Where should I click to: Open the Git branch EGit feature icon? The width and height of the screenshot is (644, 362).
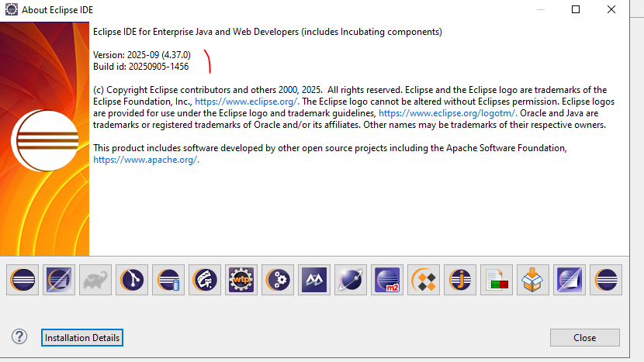[132, 280]
